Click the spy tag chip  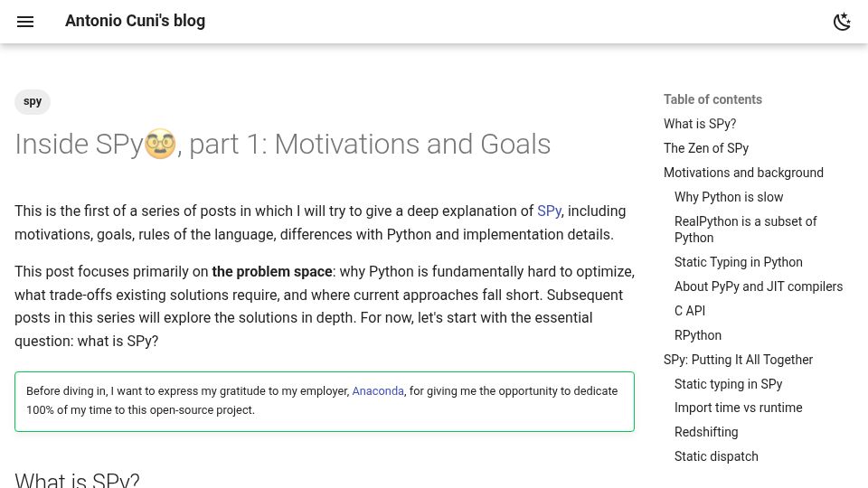[33, 102]
